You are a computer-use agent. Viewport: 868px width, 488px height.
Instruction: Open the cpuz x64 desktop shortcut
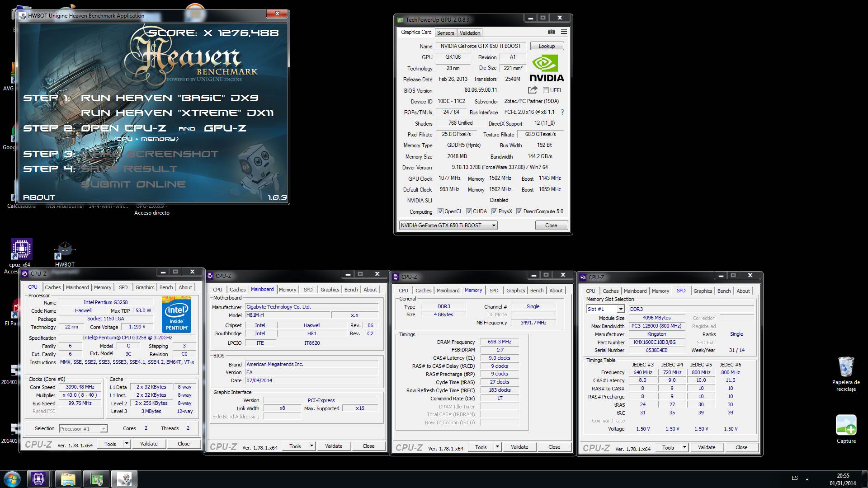click(x=21, y=249)
